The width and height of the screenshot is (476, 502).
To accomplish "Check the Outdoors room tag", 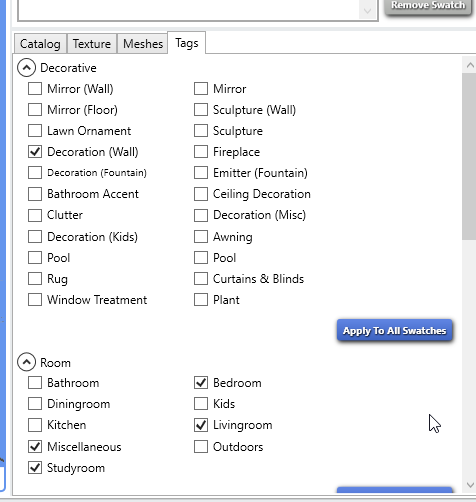I will 201,447.
